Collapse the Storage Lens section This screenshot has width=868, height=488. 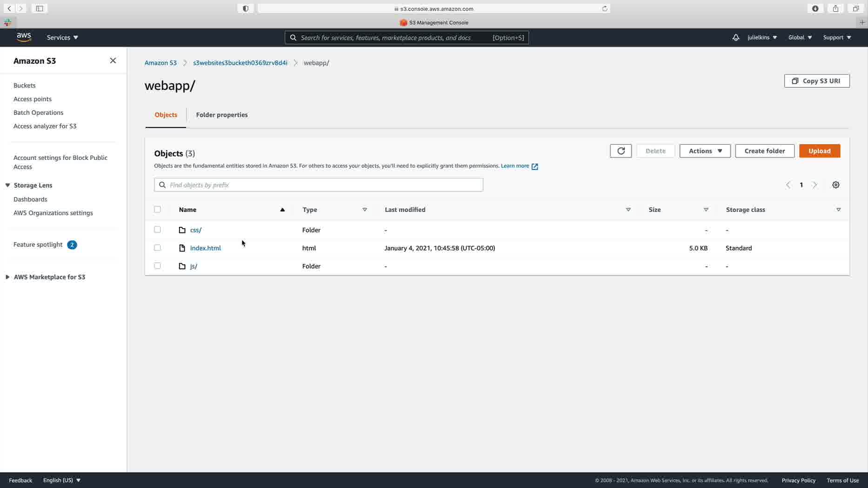(7, 185)
